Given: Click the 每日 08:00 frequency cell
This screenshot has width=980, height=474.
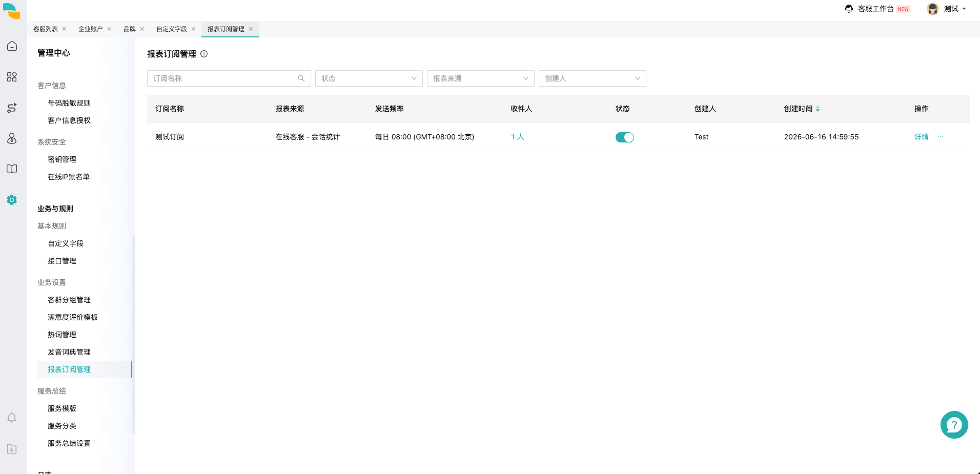Looking at the screenshot, I should coord(424,137).
